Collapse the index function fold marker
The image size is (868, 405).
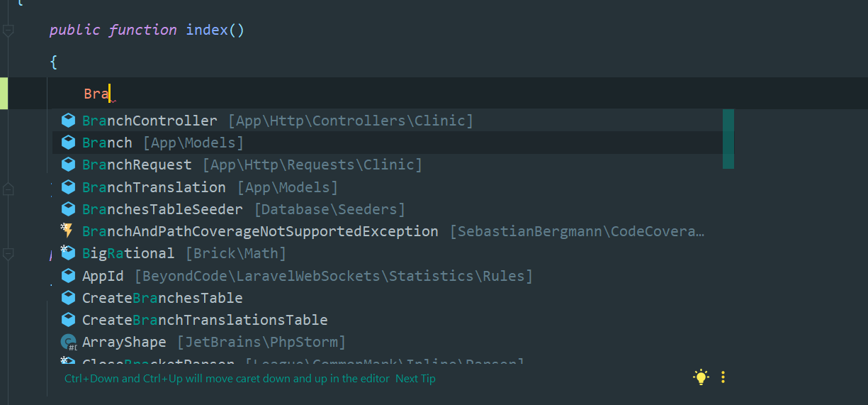8,30
